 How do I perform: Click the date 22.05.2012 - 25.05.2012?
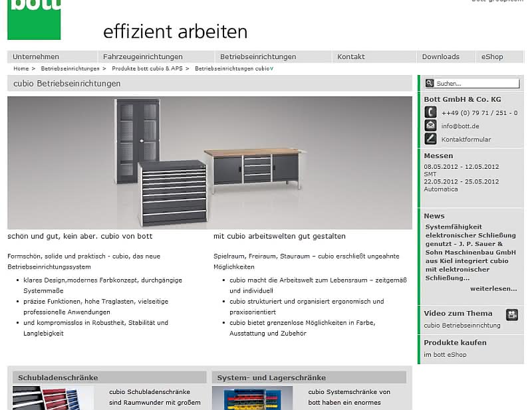tap(462, 181)
